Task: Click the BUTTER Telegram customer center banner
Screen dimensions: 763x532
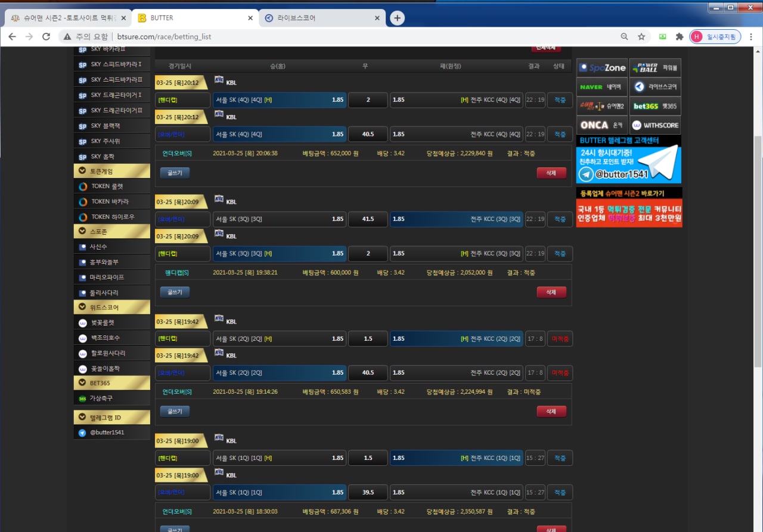Action: point(628,159)
